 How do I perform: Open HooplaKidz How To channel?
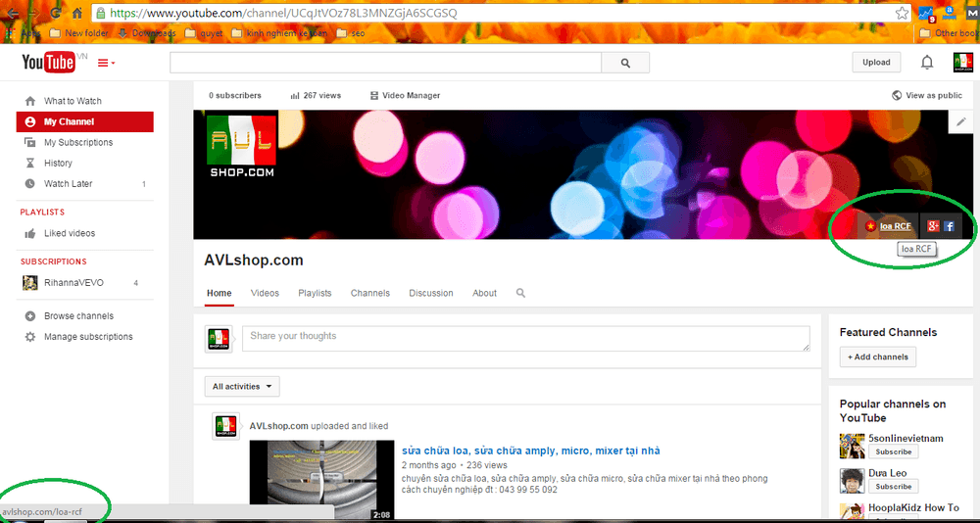point(913,507)
